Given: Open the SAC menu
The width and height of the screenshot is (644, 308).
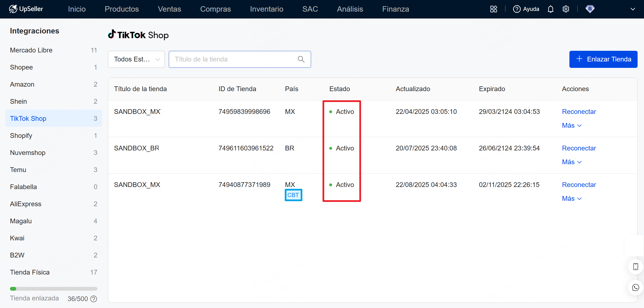Looking at the screenshot, I should (310, 9).
